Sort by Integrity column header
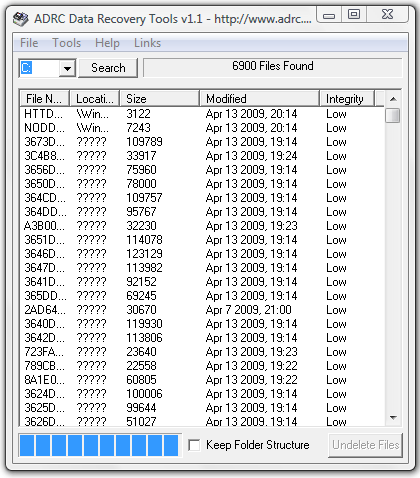 (x=347, y=99)
